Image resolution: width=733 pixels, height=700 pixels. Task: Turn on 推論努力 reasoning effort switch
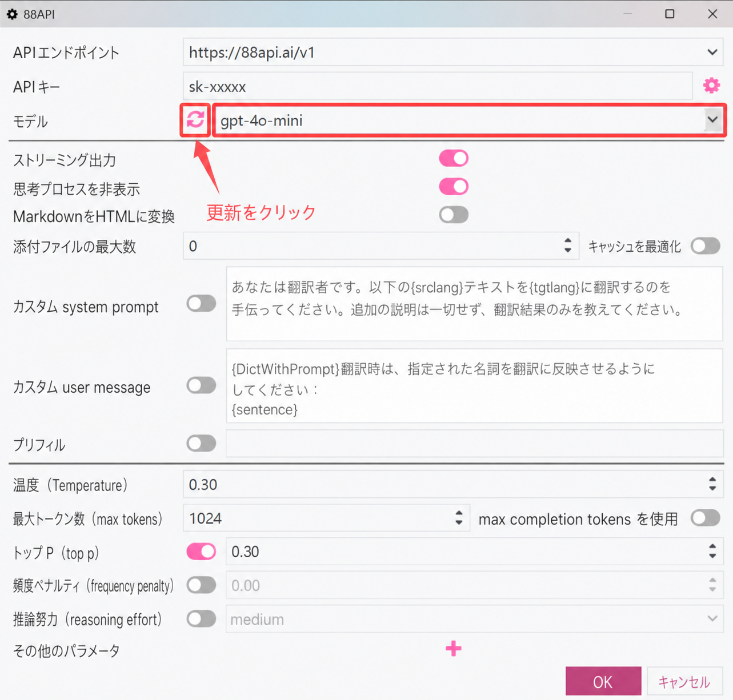(201, 619)
